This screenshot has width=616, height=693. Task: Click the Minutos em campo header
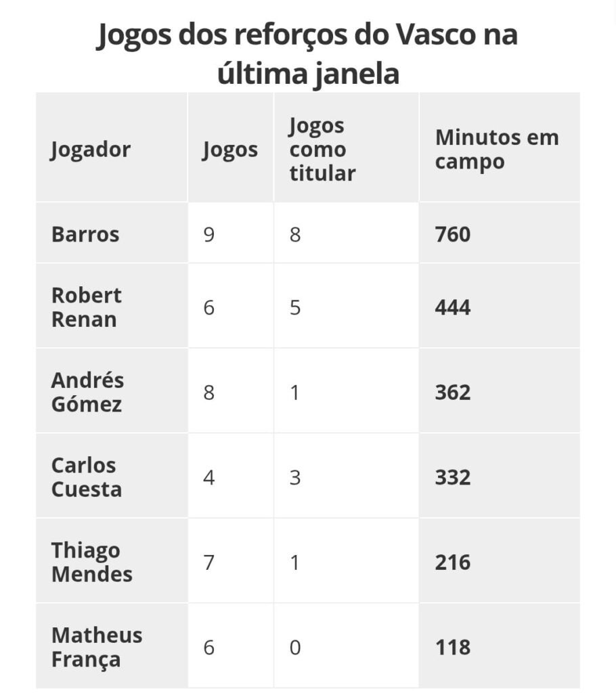(x=497, y=150)
